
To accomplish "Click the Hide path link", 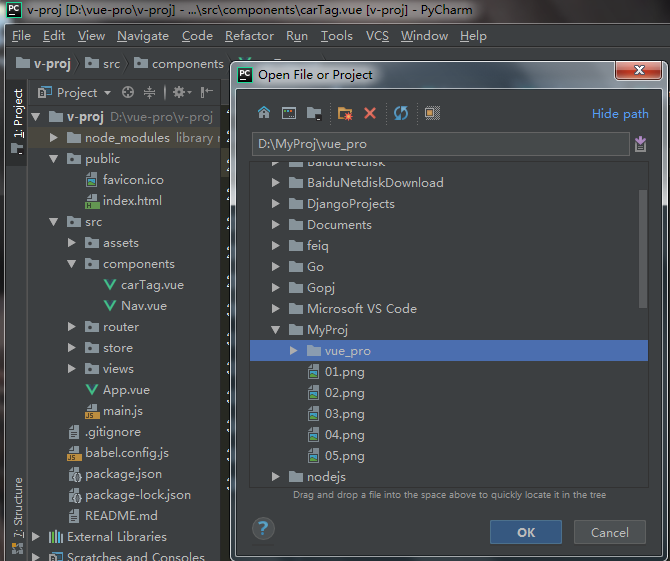I will point(620,114).
